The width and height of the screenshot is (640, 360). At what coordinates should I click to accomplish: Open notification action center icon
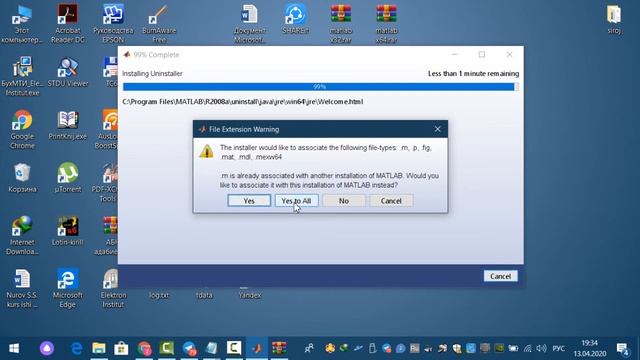622,349
